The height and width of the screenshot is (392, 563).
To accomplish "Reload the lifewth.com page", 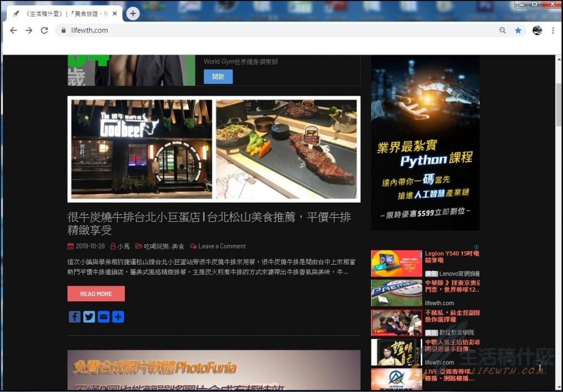I will coord(44,30).
